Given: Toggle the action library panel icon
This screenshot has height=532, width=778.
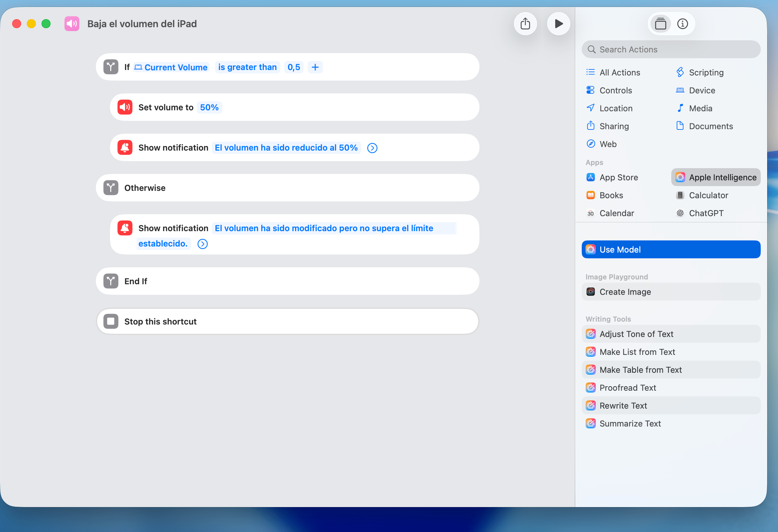Looking at the screenshot, I should point(660,24).
